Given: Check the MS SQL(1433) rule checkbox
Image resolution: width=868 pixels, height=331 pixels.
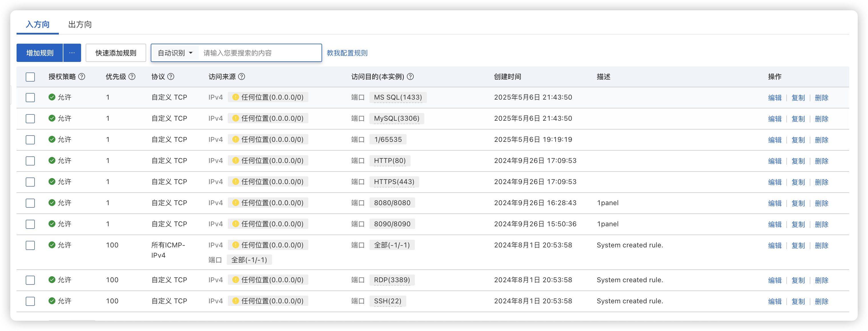Looking at the screenshot, I should click(x=30, y=98).
